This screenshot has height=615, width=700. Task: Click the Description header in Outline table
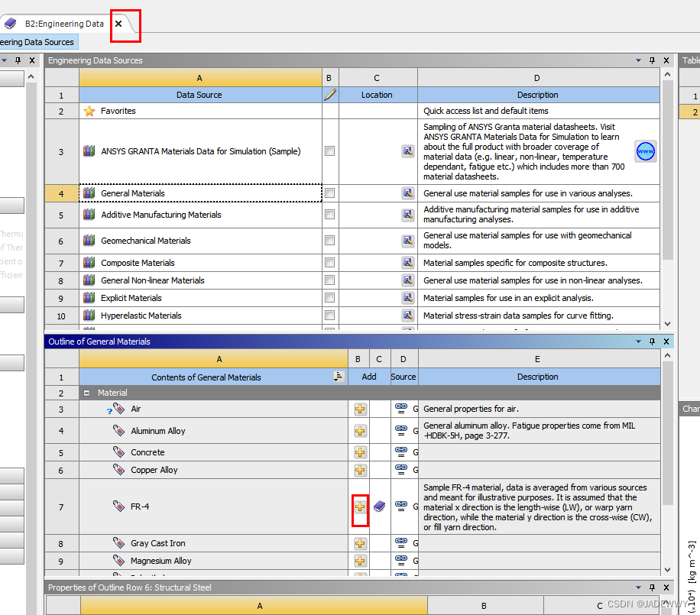(539, 377)
